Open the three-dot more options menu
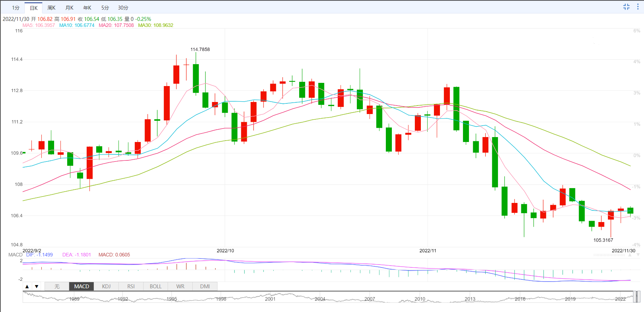Screen dimensions: 644x312 638,7
